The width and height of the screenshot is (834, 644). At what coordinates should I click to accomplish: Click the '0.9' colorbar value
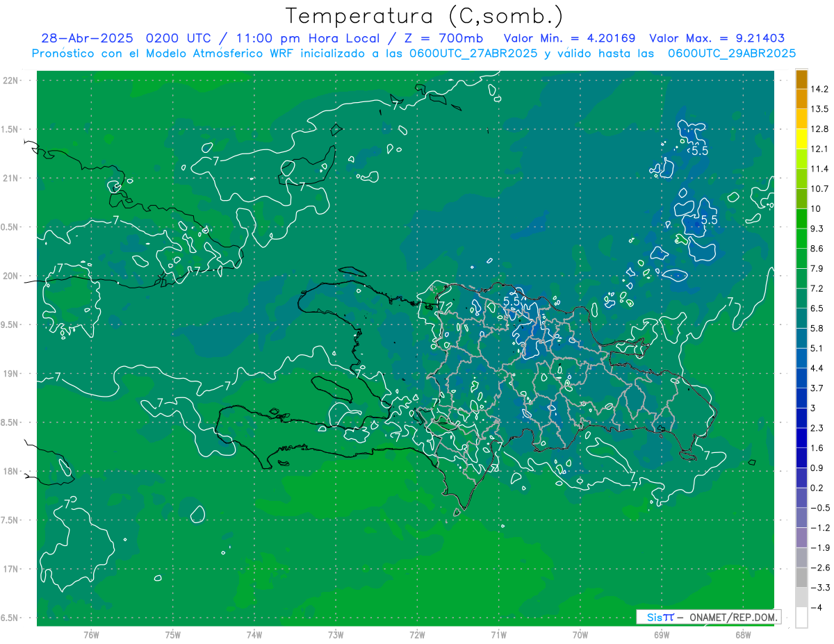[x=818, y=468]
